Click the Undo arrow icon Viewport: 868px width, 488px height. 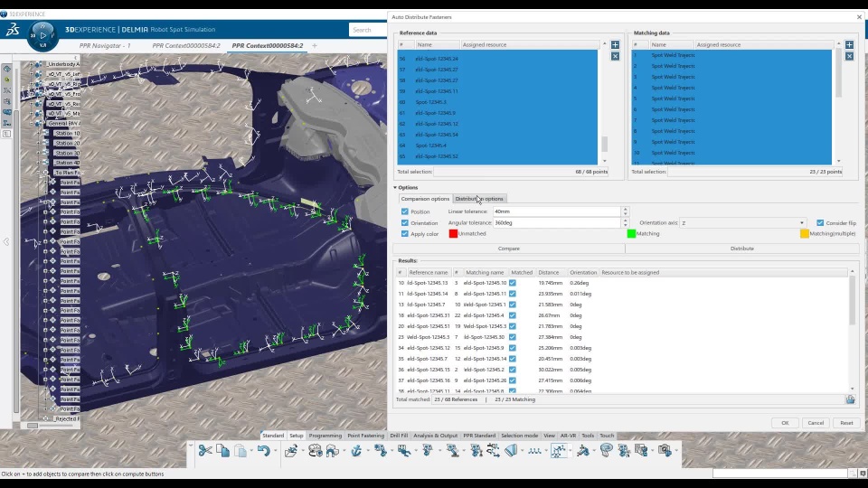(262, 450)
